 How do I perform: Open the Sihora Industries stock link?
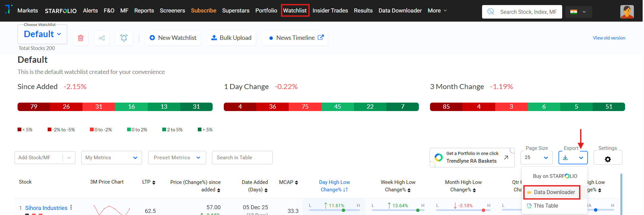46,208
